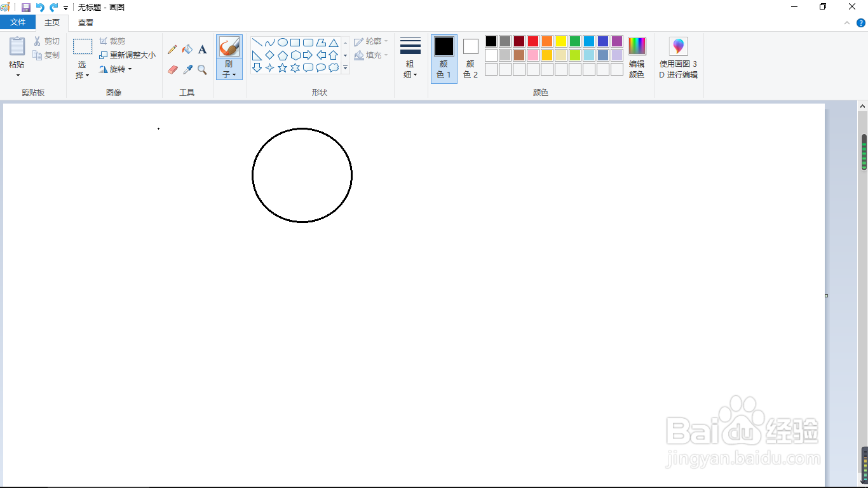This screenshot has width=868, height=488.
Task: Pick the green color swatch
Action: tap(575, 41)
